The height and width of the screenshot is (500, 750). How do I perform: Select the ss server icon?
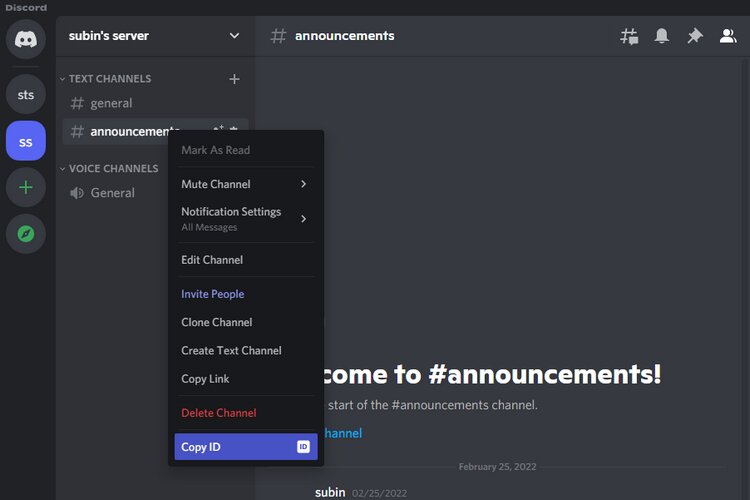[x=26, y=141]
